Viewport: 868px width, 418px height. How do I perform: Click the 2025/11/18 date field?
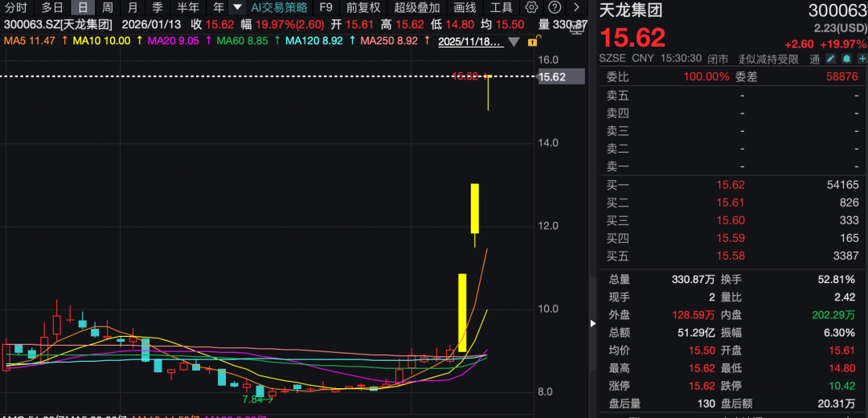tap(470, 41)
